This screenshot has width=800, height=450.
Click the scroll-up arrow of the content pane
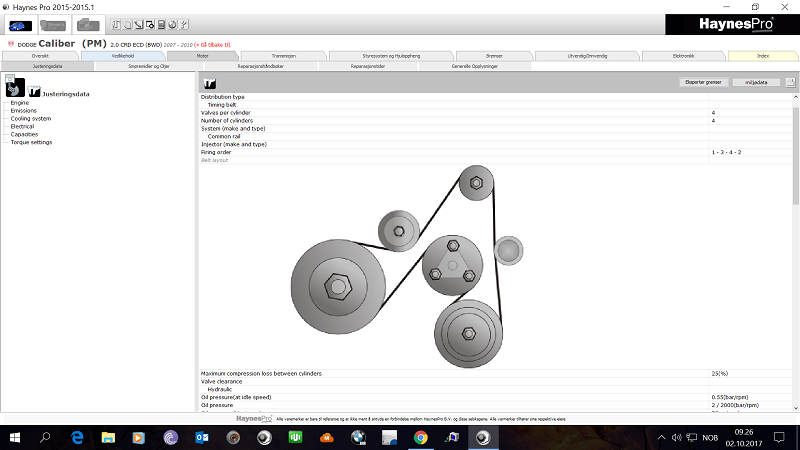796,96
